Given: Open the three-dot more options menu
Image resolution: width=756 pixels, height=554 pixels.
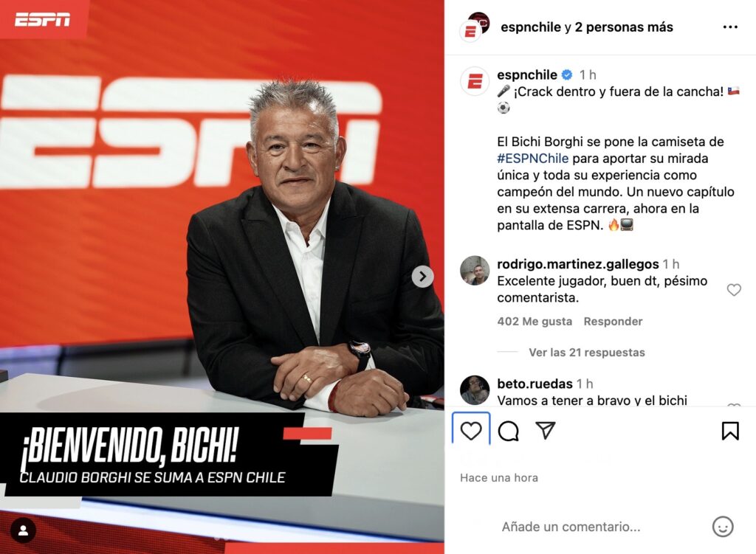Looking at the screenshot, I should (x=730, y=27).
